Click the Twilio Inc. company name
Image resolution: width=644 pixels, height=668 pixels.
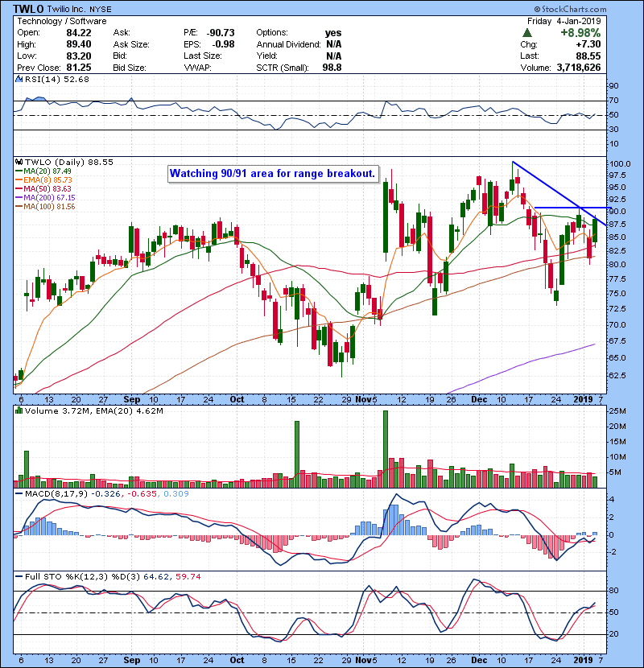(66, 9)
